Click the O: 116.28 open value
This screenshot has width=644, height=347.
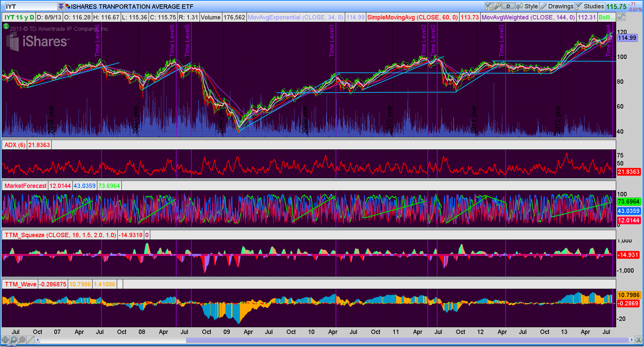tap(77, 17)
